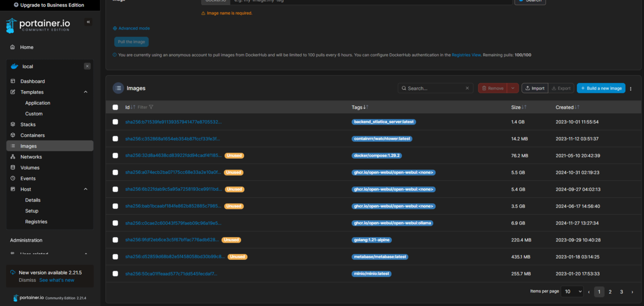The width and height of the screenshot is (644, 306).
Task: Tick the checkbox for the golang:1.21-alpine image
Action: coord(115,240)
